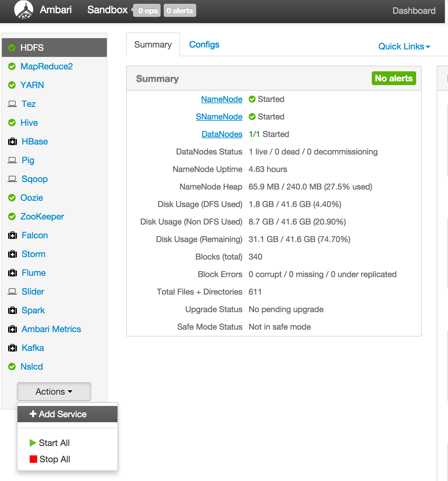The height and width of the screenshot is (481, 448).
Task: Open Flume service page
Action: [x=34, y=273]
